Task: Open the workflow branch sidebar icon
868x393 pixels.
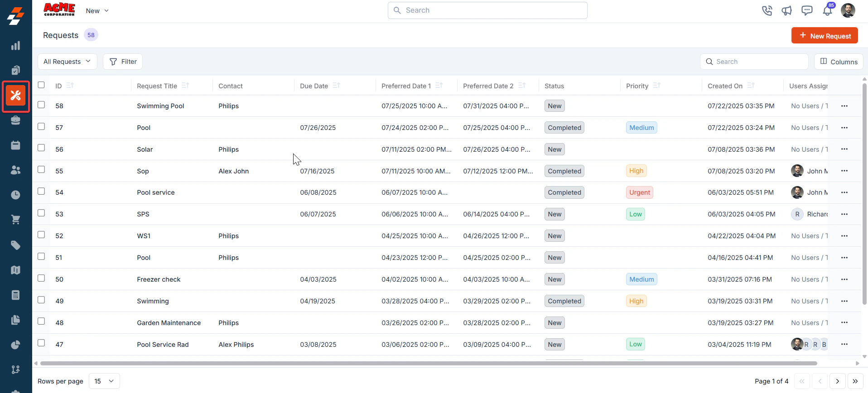Action: tap(15, 369)
